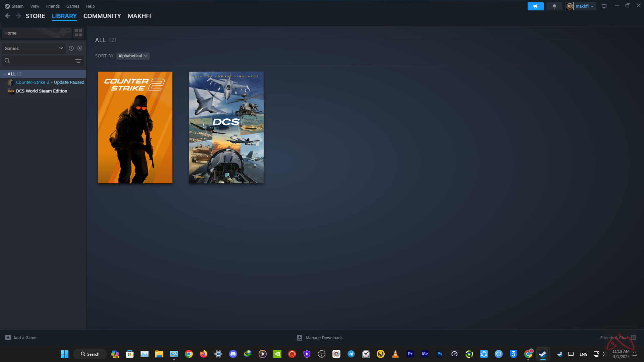This screenshot has width=644, height=362.
Task: Click the Add a Game plus icon
Action: coord(8,338)
